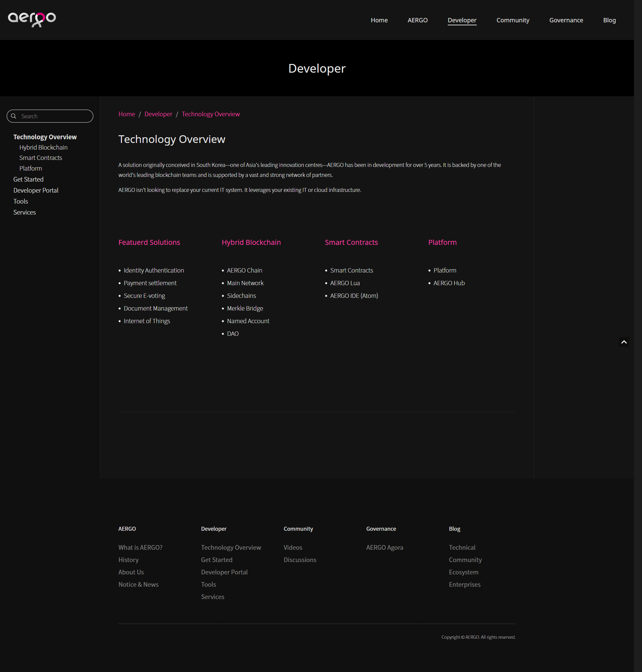642x672 pixels.
Task: Click the Home breadcrumb link
Action: tap(127, 114)
